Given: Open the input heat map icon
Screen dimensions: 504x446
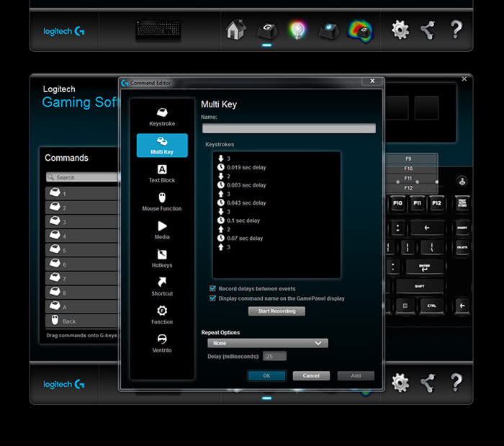Looking at the screenshot, I should tap(359, 30).
